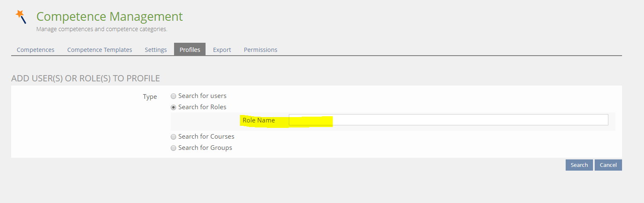Select the Search for users radio button
This screenshot has width=644, height=203.
174,96
